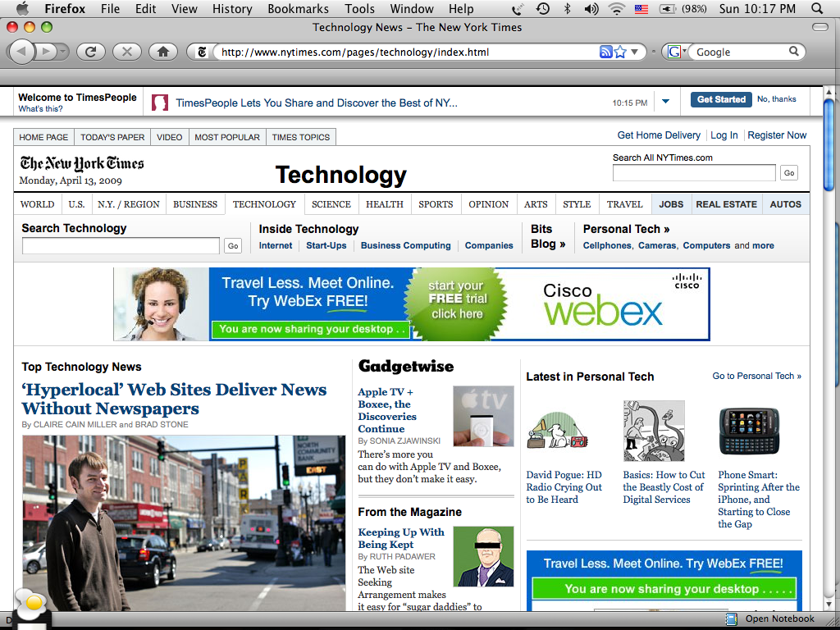Open the File menu
The height and width of the screenshot is (630, 840).
[x=111, y=8]
